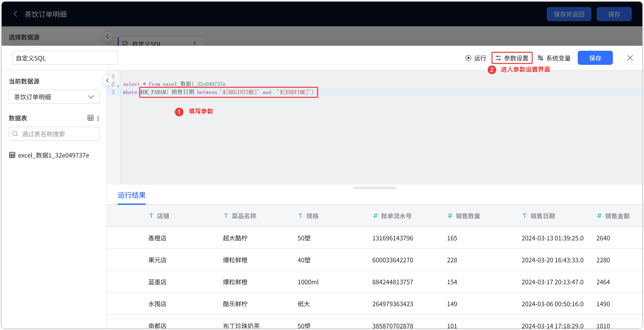Click the blue 保存 button in dialog

point(595,58)
